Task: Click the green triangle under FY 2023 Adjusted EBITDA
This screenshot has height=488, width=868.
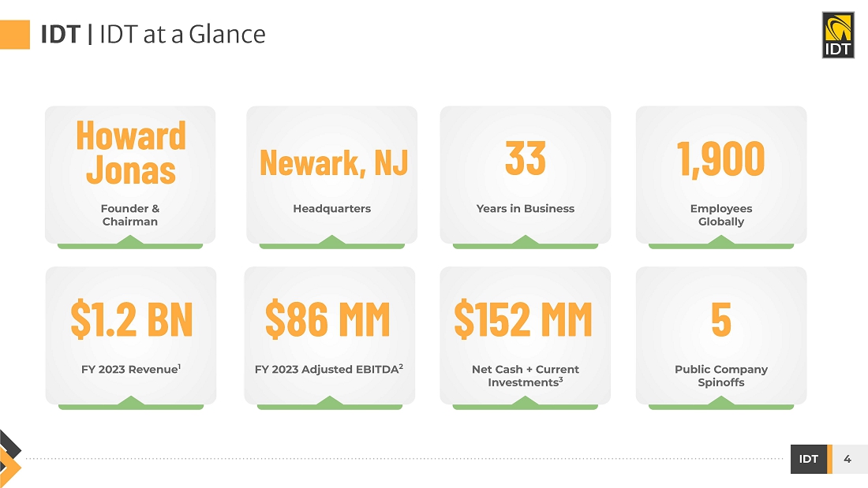Action: pos(329,402)
